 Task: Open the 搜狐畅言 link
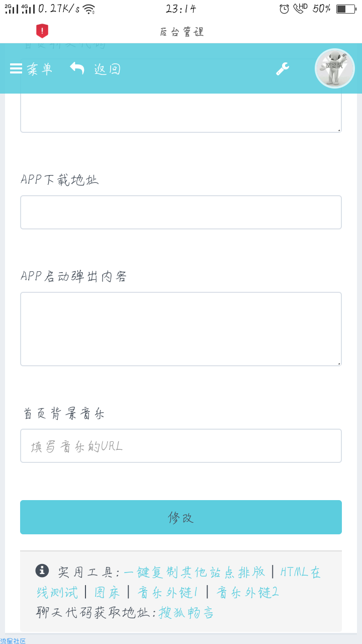click(x=187, y=613)
